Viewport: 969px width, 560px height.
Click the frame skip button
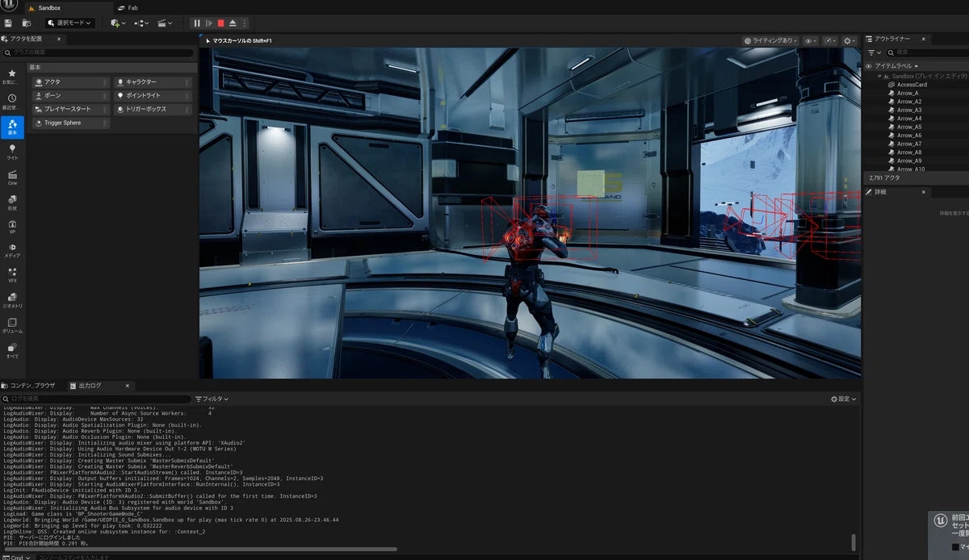pyautogui.click(x=209, y=23)
